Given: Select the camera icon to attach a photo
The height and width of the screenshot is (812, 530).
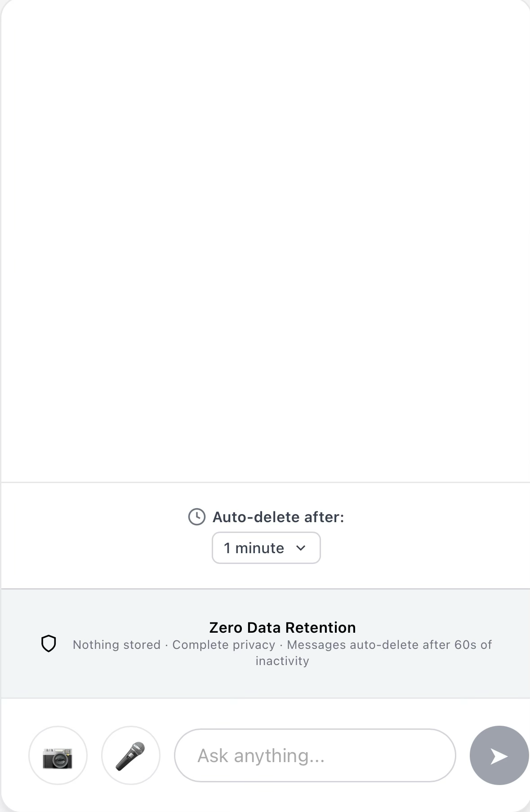Looking at the screenshot, I should [58, 756].
